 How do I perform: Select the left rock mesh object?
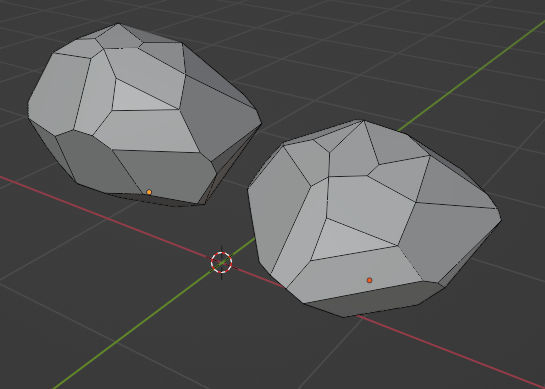(144, 115)
